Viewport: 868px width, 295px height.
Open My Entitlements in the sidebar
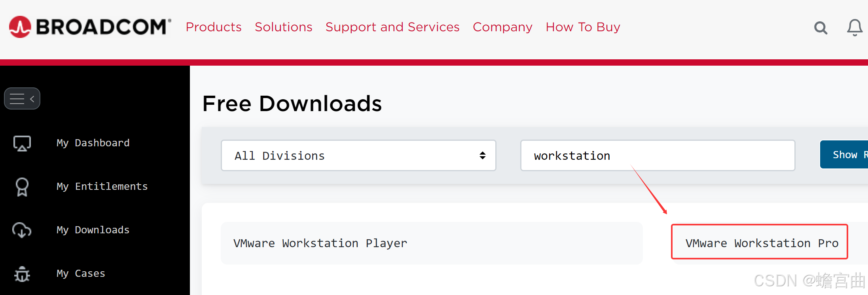click(x=102, y=186)
